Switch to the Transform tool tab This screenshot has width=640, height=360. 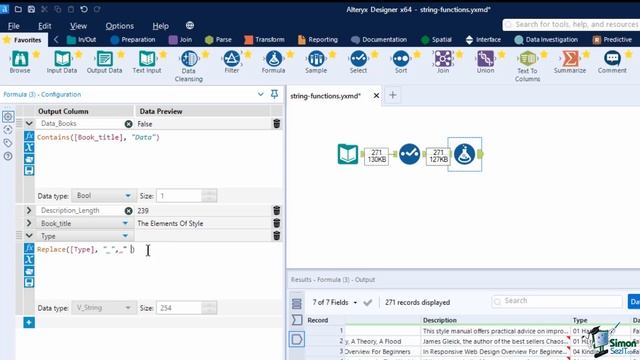pos(264,40)
